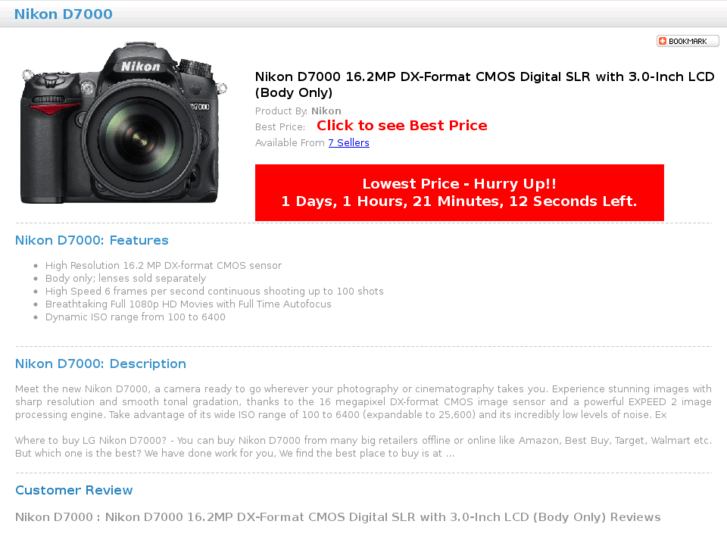The width and height of the screenshot is (727, 545).
Task: Click the 'High Resolution 16.2 MP' feature bullet
Action: [x=163, y=265]
